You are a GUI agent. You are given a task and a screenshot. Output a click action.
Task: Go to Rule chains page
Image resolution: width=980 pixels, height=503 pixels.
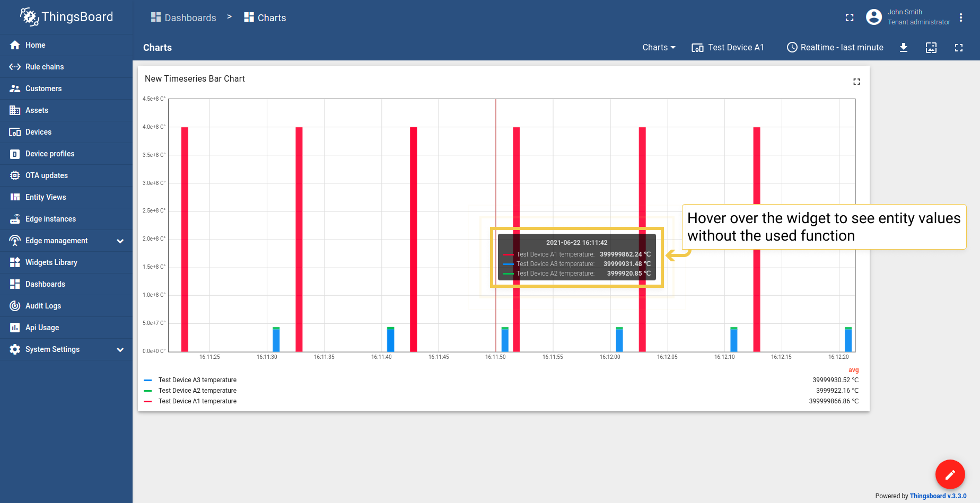pyautogui.click(x=45, y=67)
